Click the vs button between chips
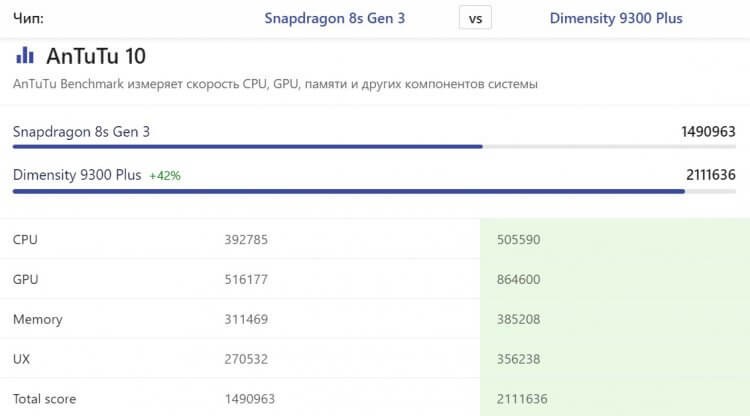Image resolution: width=750 pixels, height=416 pixels. 475,18
